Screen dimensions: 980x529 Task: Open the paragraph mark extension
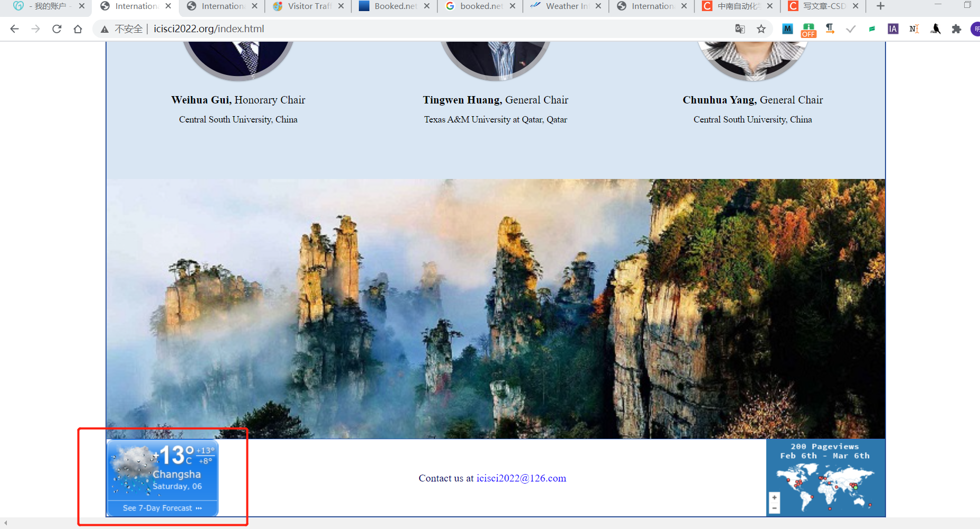click(830, 29)
